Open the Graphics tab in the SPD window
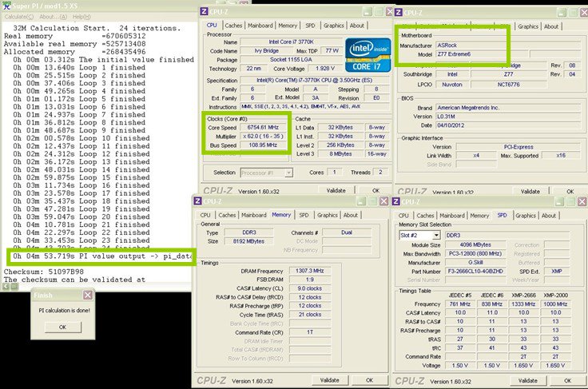The height and width of the screenshot is (389, 588). (x=524, y=216)
